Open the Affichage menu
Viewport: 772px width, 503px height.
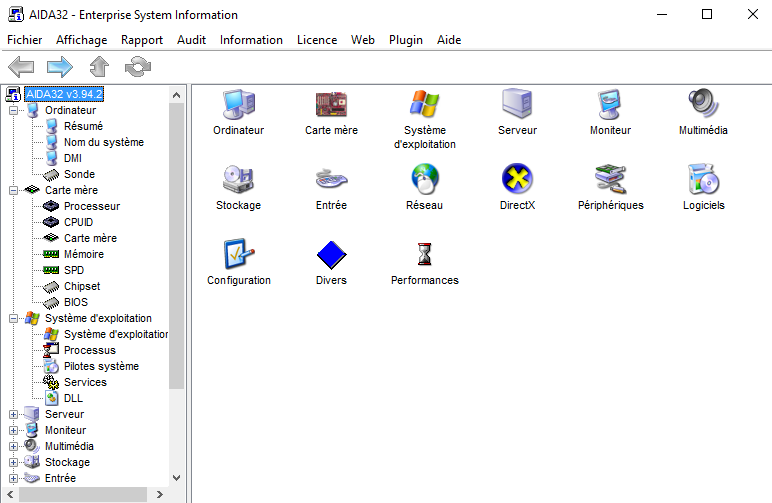pyautogui.click(x=82, y=40)
